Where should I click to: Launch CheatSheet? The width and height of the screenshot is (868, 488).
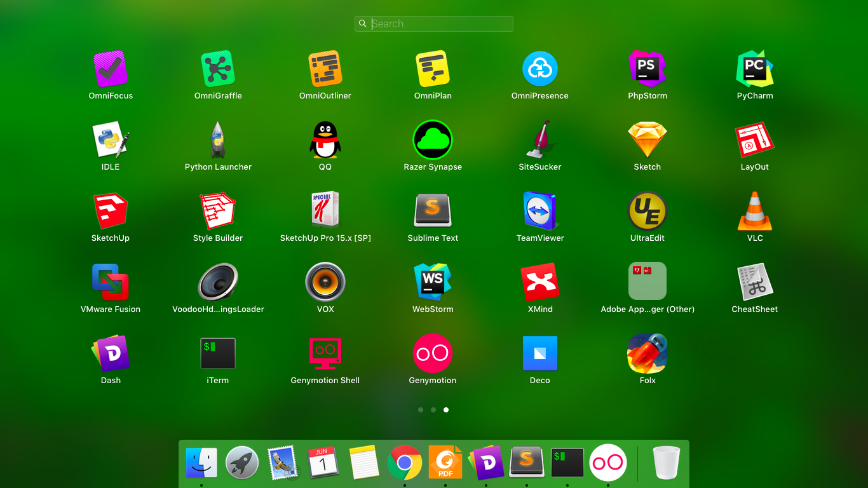tap(755, 282)
